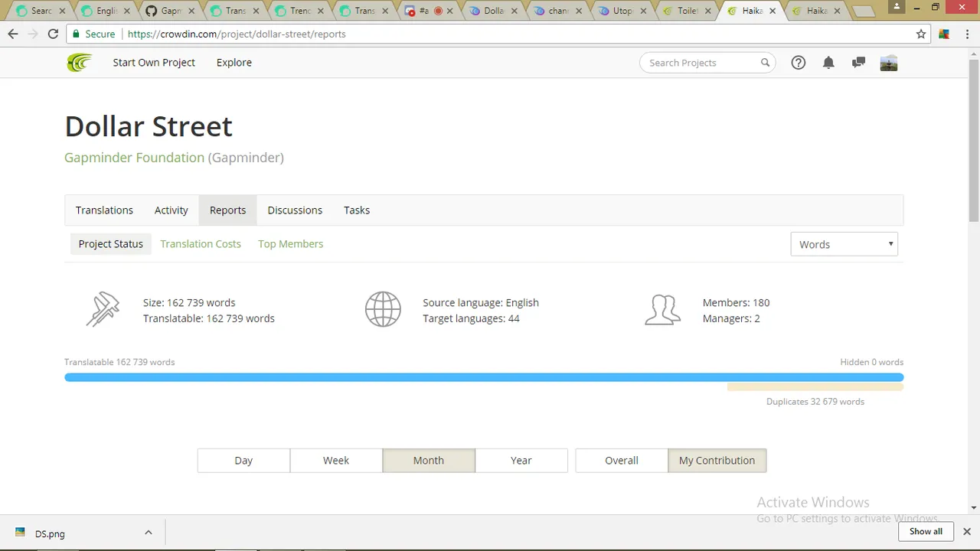The width and height of the screenshot is (980, 551).
Task: Close the Toilet browser tab
Action: point(707,11)
